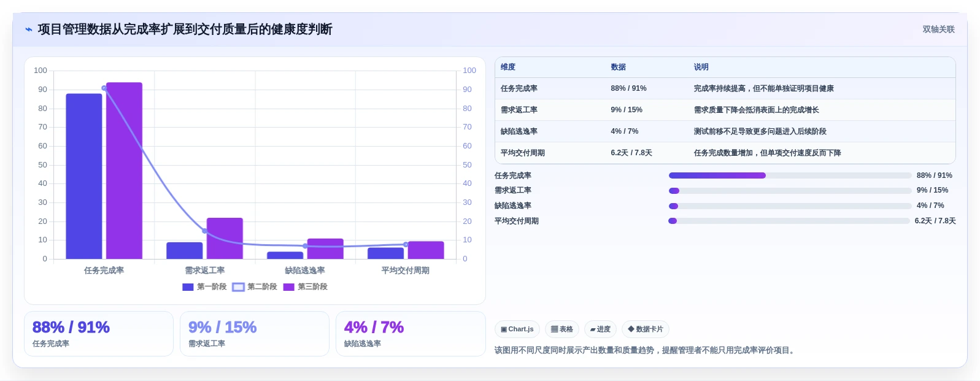Click the 需求返工率 progress bar
The height and width of the screenshot is (381, 980).
(790, 191)
